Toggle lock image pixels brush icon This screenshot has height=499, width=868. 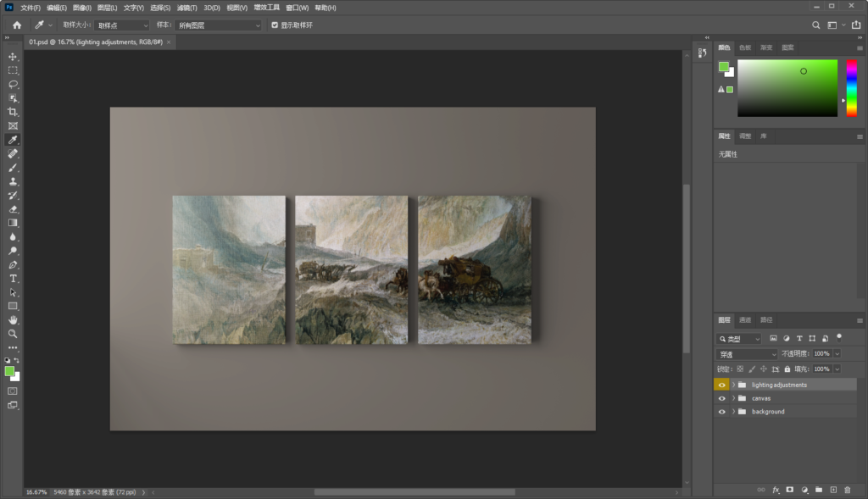[x=752, y=369]
